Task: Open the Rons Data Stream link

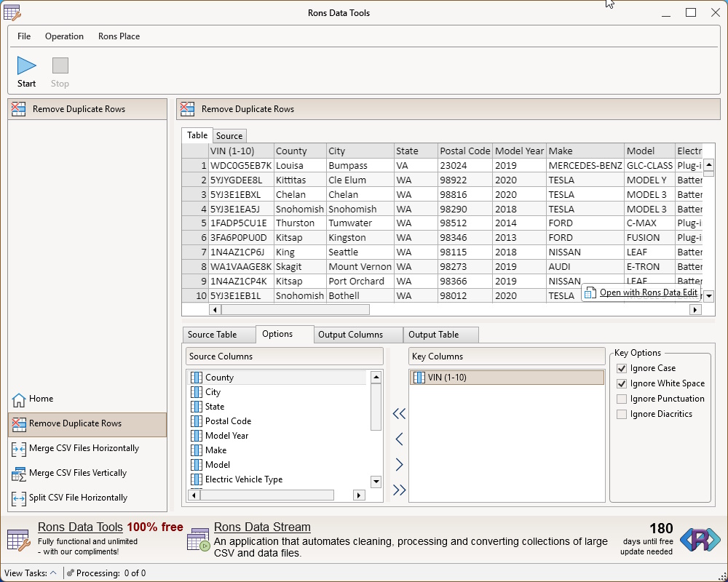Action: click(x=262, y=527)
